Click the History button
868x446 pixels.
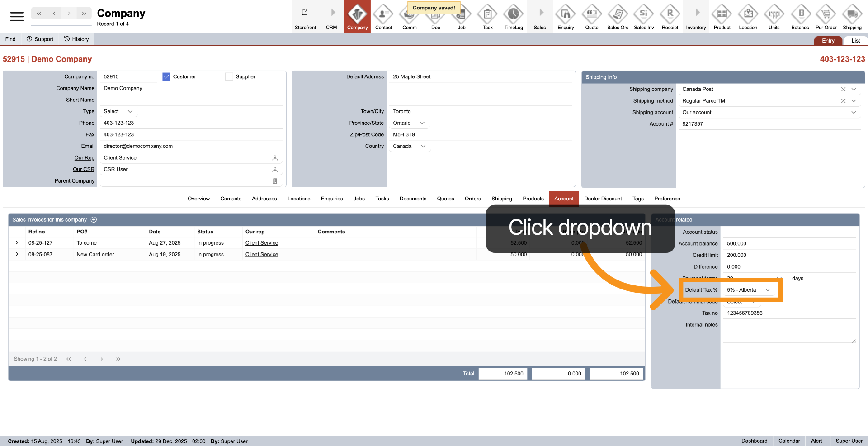76,39
